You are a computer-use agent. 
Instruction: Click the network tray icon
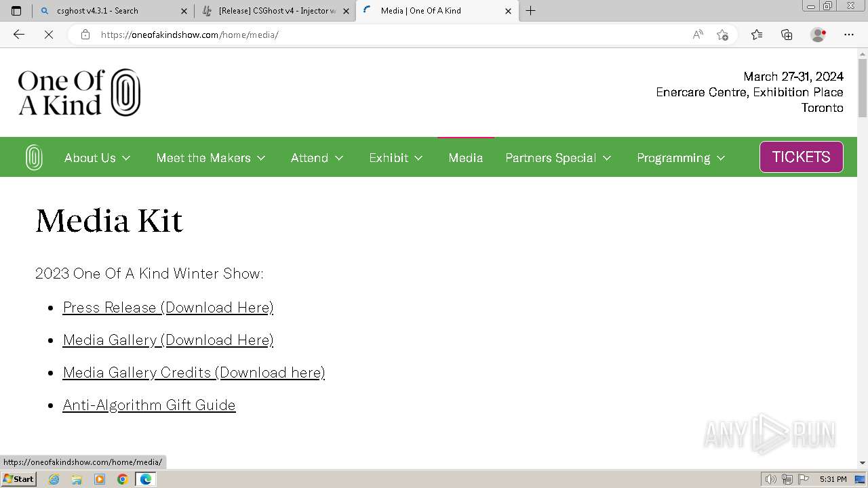(787, 479)
